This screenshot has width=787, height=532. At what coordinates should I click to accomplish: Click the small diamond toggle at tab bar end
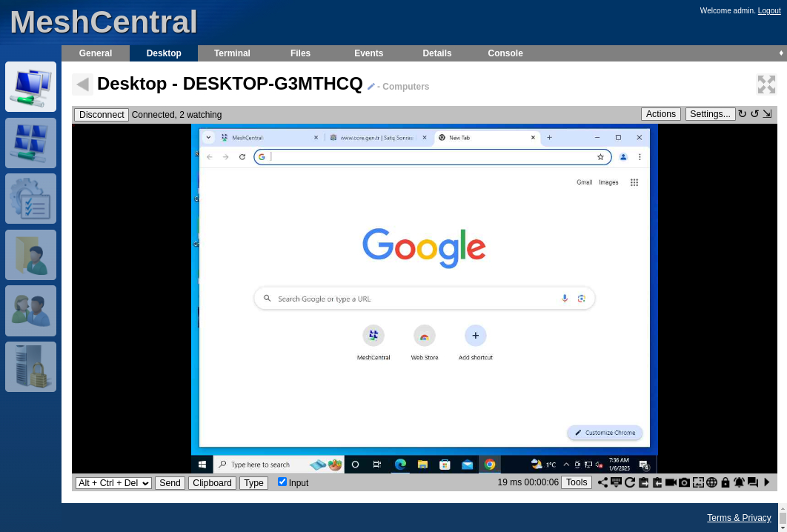pos(781,53)
